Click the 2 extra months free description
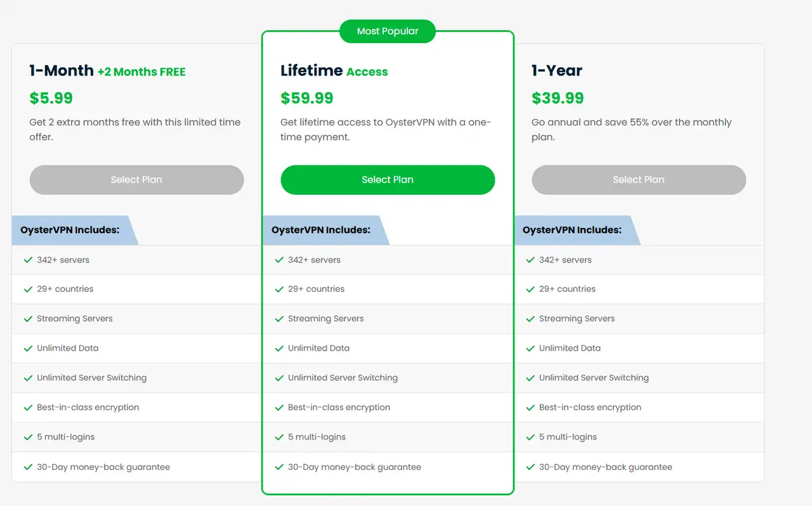Viewport: 812px width, 506px height. click(135, 129)
